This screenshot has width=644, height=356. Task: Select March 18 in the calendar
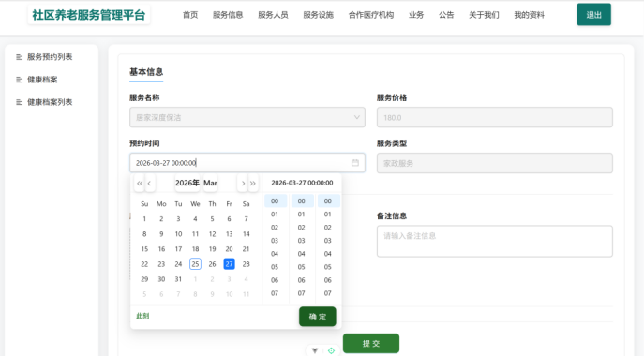point(195,249)
